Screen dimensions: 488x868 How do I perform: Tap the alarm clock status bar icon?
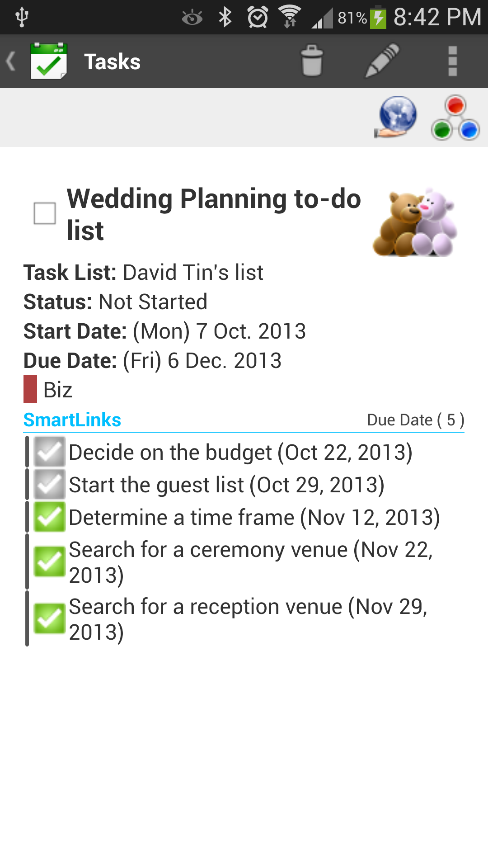pos(258,18)
